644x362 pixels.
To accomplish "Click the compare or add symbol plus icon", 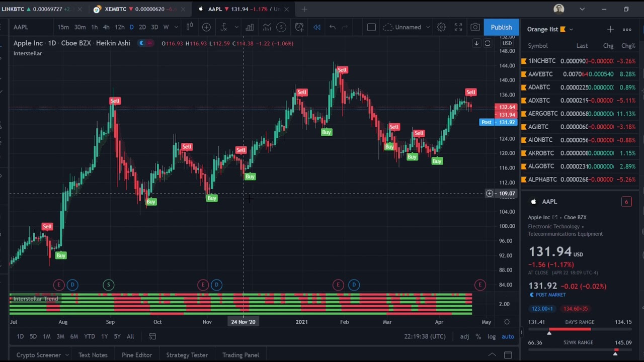I will click(x=206, y=27).
